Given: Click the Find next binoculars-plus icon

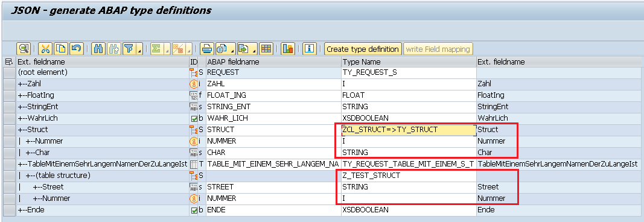Looking at the screenshot, I should 113,49.
